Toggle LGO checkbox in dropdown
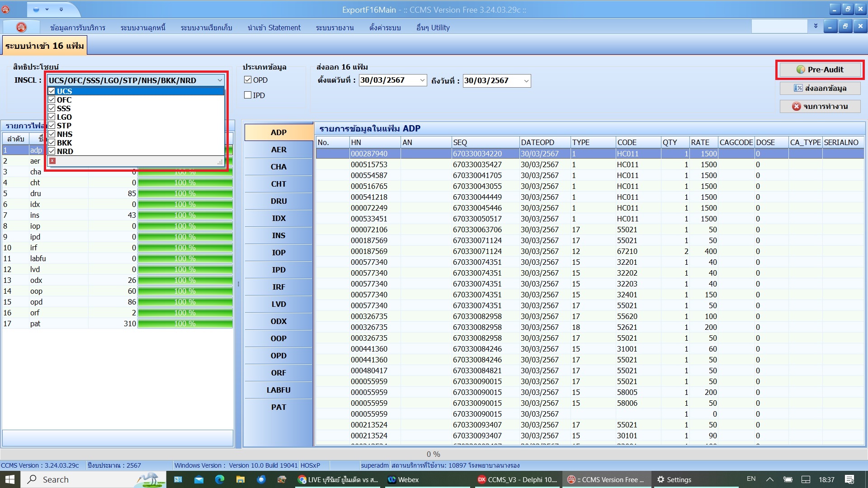This screenshot has width=868, height=488. click(52, 117)
